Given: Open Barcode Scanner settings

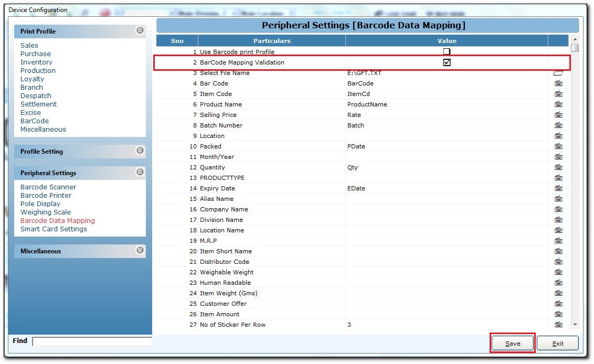Looking at the screenshot, I should click(48, 187).
